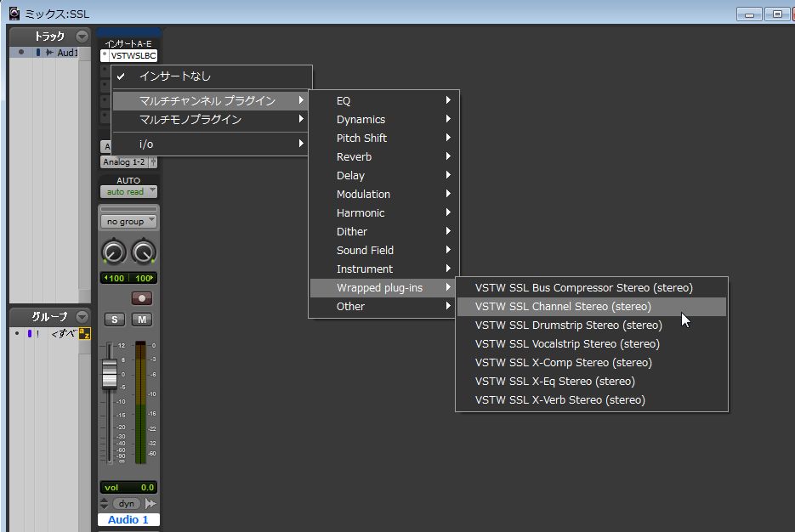Viewport: 795px width, 532px height.
Task: Open the Harmonic plug-in category
Action: (383, 212)
